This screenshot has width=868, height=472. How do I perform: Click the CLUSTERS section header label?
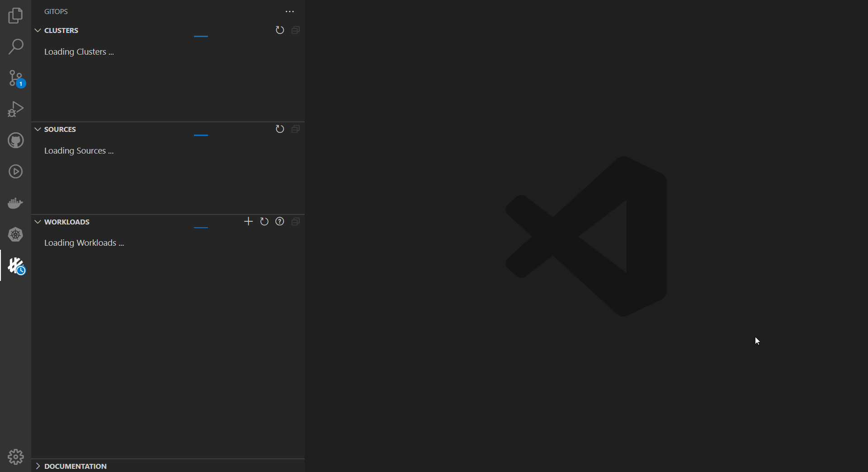point(61,30)
